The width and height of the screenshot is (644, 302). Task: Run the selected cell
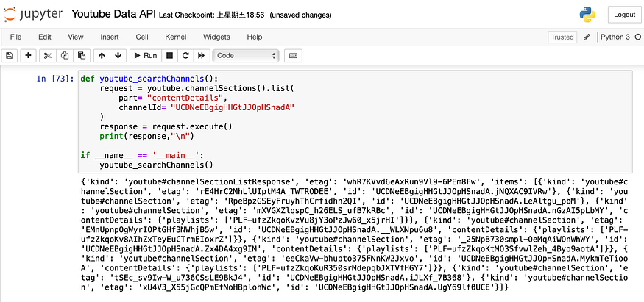click(x=146, y=56)
